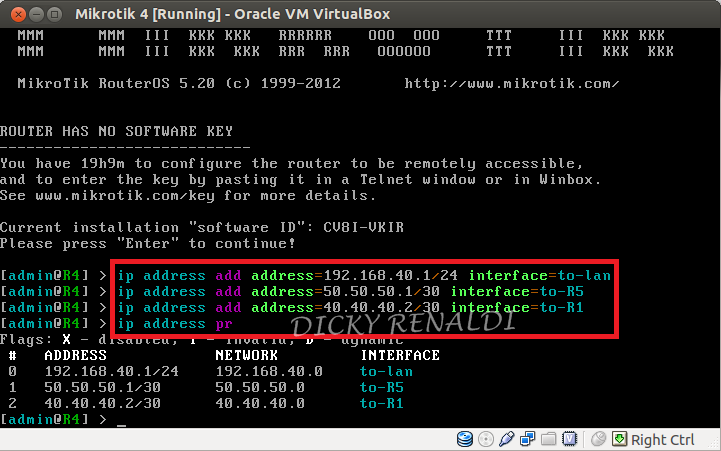
Task: Click 'http://www.mikrotik.com/' in the banner
Action: pyautogui.click(x=512, y=84)
